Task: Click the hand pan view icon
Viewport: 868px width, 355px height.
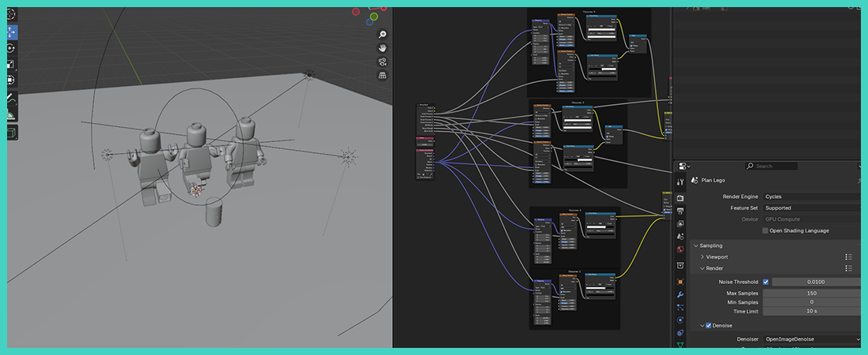Action: (x=382, y=48)
